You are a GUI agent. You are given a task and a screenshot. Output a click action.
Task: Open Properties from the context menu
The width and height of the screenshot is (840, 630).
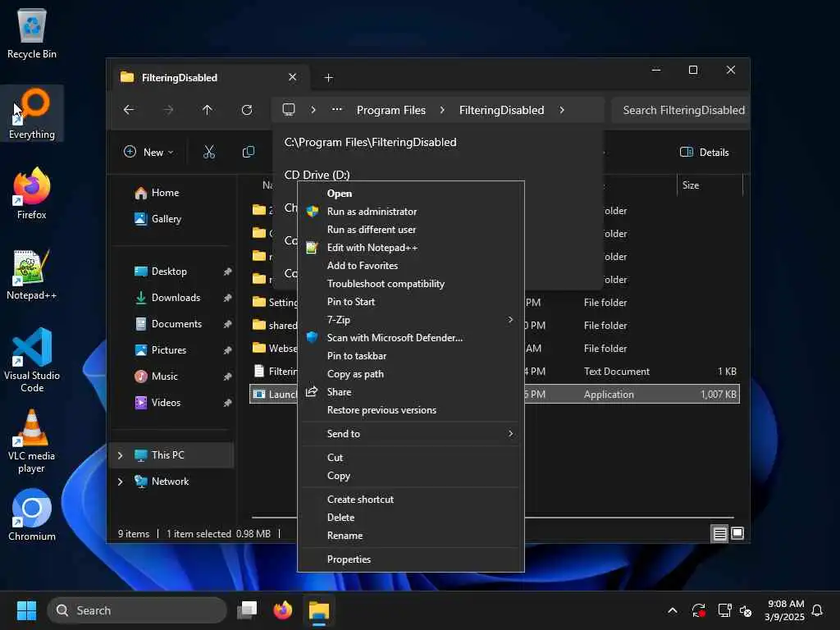pyautogui.click(x=410, y=559)
